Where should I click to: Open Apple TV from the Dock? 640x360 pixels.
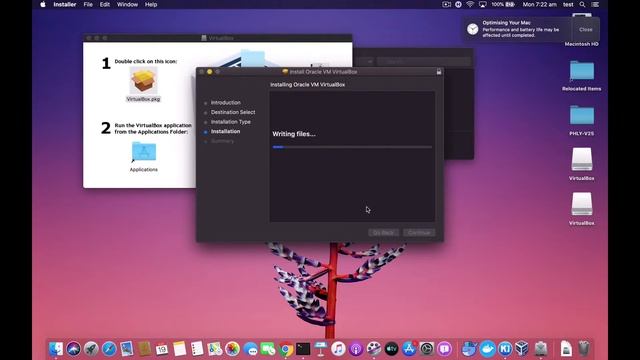pos(391,349)
